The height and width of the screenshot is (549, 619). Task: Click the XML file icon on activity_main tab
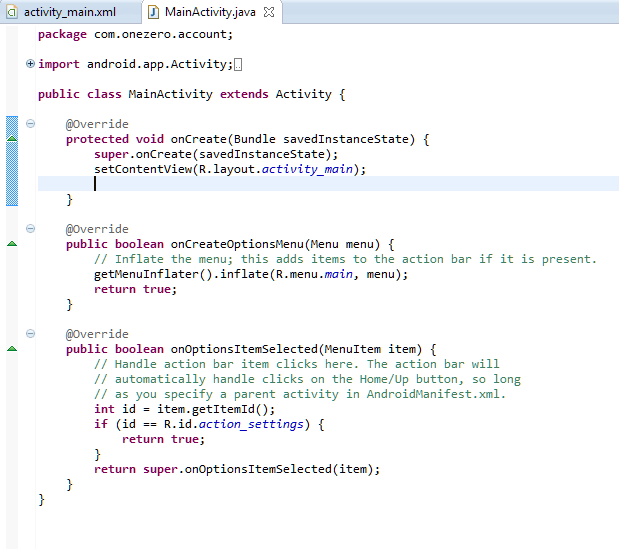pyautogui.click(x=12, y=12)
